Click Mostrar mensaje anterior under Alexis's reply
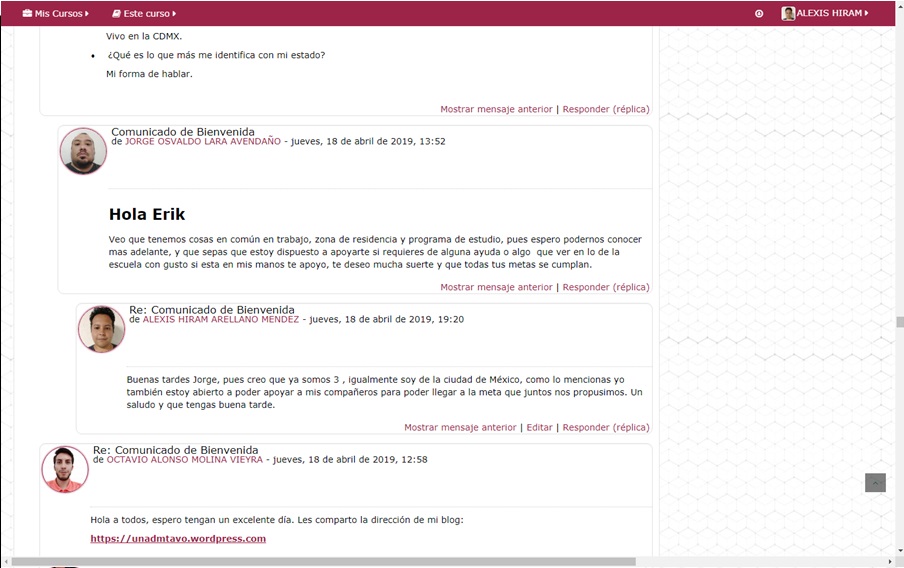The width and height of the screenshot is (904, 568). [x=460, y=427]
